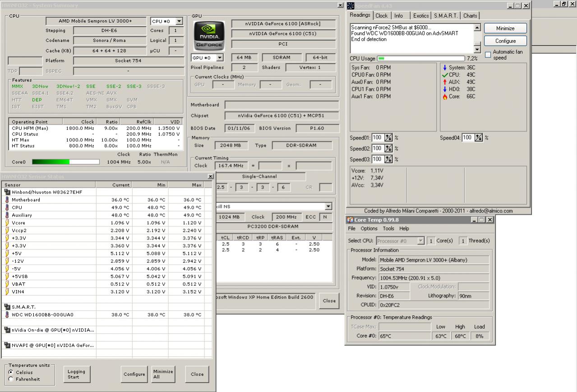
Task: Adjust the Speed02 spinner in SpeedFan
Action: [388, 148]
